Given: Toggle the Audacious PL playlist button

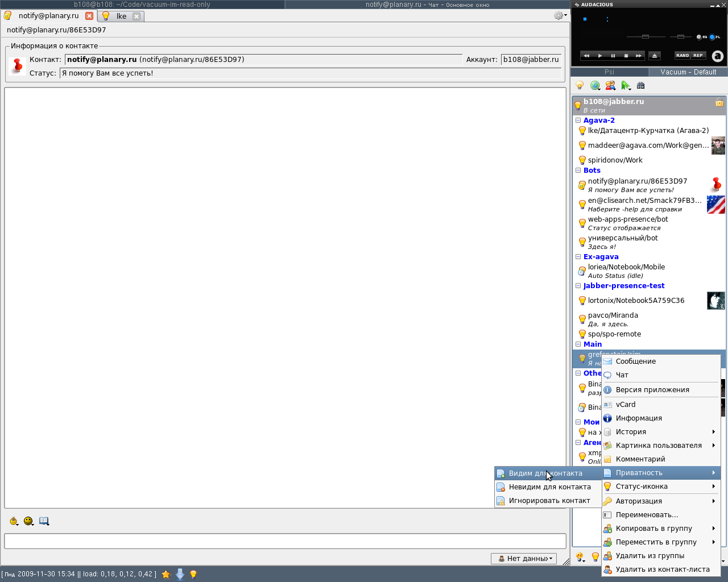Looking at the screenshot, I should pos(713,37).
